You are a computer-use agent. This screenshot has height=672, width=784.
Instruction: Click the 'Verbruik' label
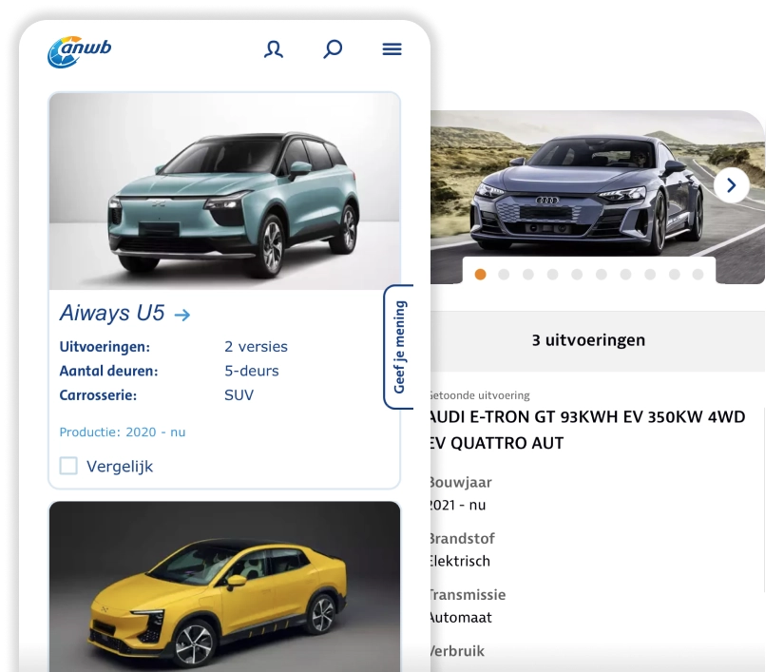(x=457, y=651)
